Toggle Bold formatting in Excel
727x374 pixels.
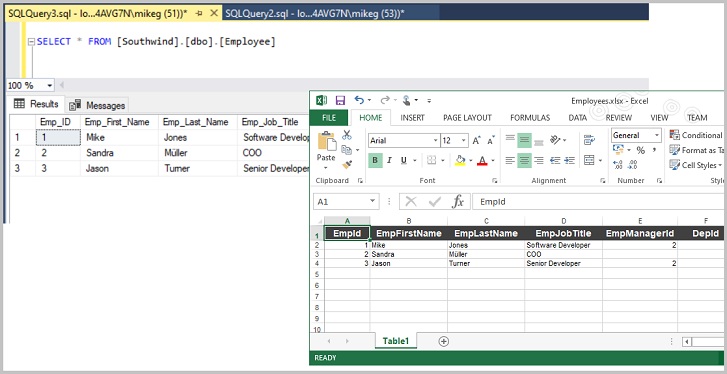pyautogui.click(x=375, y=160)
